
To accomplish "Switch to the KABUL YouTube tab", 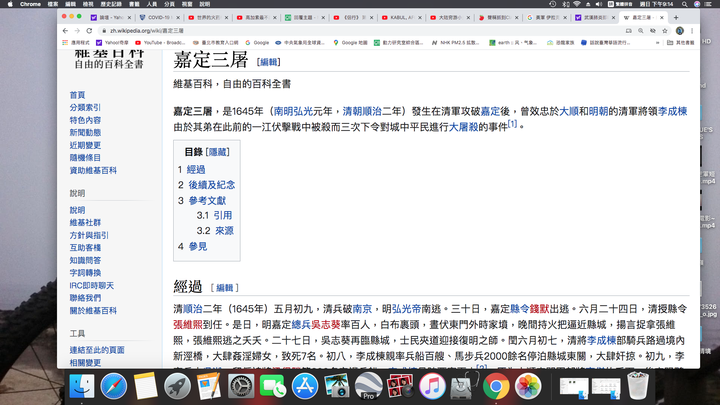I will (x=402, y=17).
